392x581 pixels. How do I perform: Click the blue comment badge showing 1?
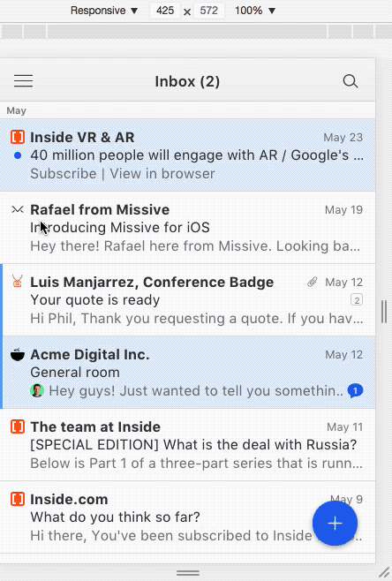355,390
